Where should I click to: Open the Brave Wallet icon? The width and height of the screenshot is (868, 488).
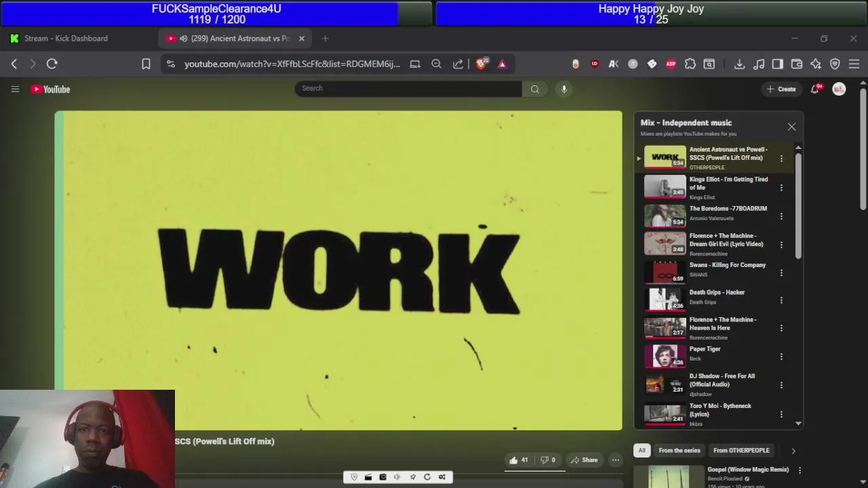coord(797,64)
